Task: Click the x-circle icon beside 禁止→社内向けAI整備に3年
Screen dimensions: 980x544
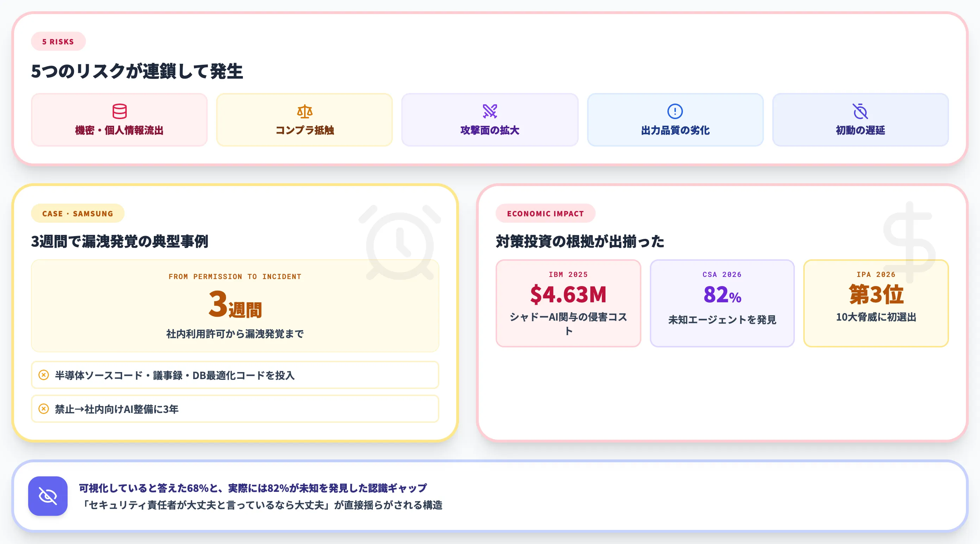Action: 44,409
